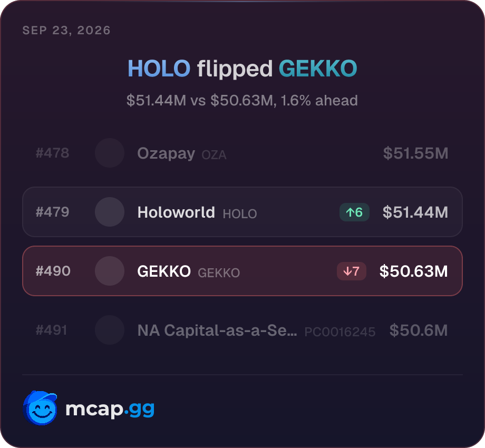
Task: Click the GEKKO coin avatar circle
Action: (x=110, y=271)
